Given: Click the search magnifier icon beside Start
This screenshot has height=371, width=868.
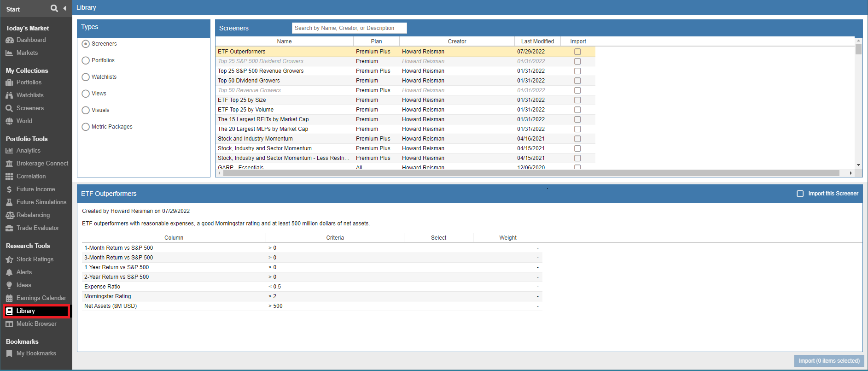Looking at the screenshot, I should [54, 8].
